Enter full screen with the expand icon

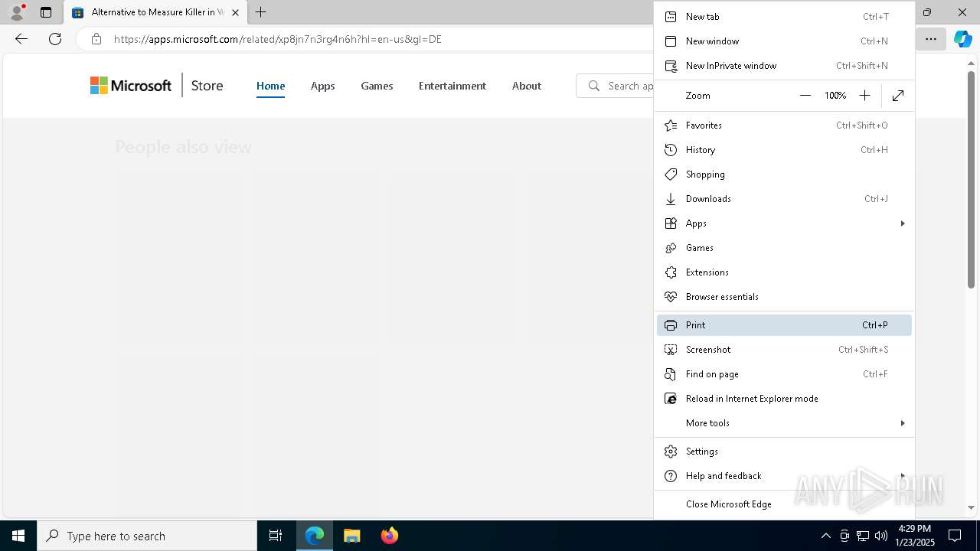coord(898,95)
